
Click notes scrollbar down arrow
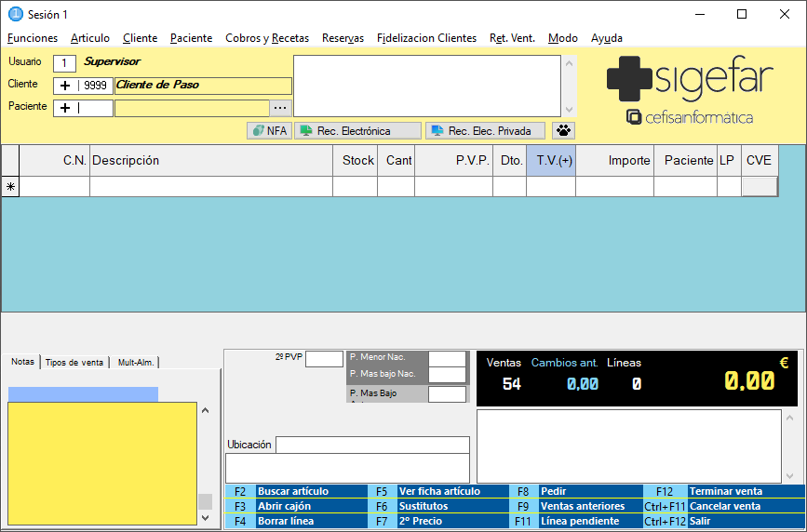[206, 518]
